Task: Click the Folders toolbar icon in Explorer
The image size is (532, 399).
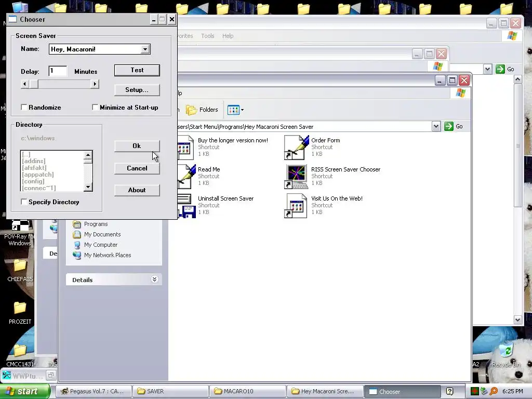Action: coord(191,110)
